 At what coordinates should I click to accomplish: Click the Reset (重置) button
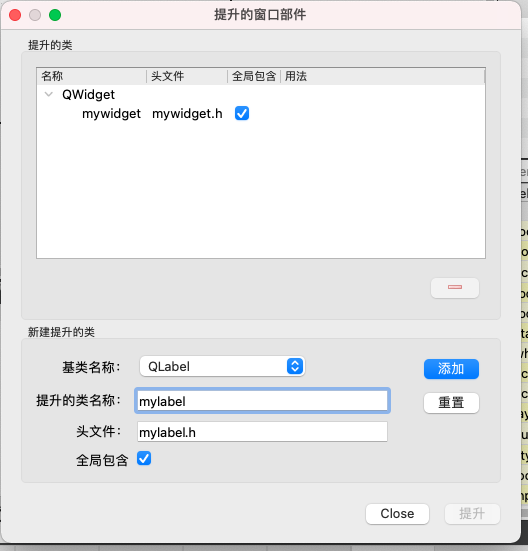click(x=451, y=402)
